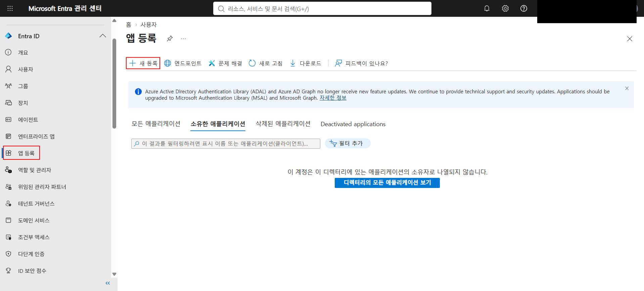Collapse the Entra ID section
Image resolution: width=644 pixels, height=291 pixels.
[103, 36]
